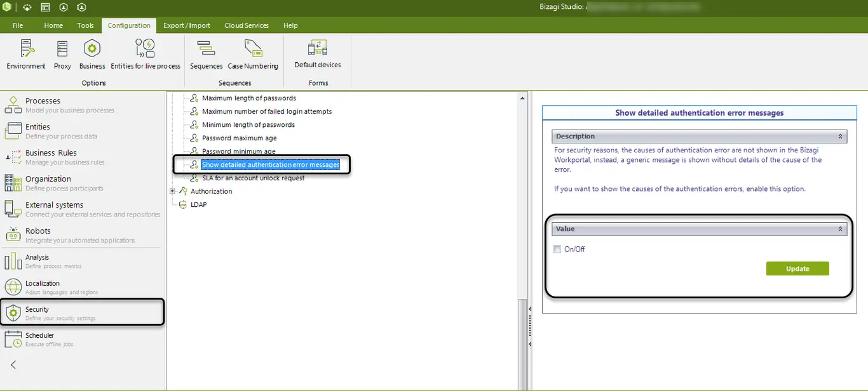Select the LDAP tree item
This screenshot has height=391, width=868.
coord(198,204)
